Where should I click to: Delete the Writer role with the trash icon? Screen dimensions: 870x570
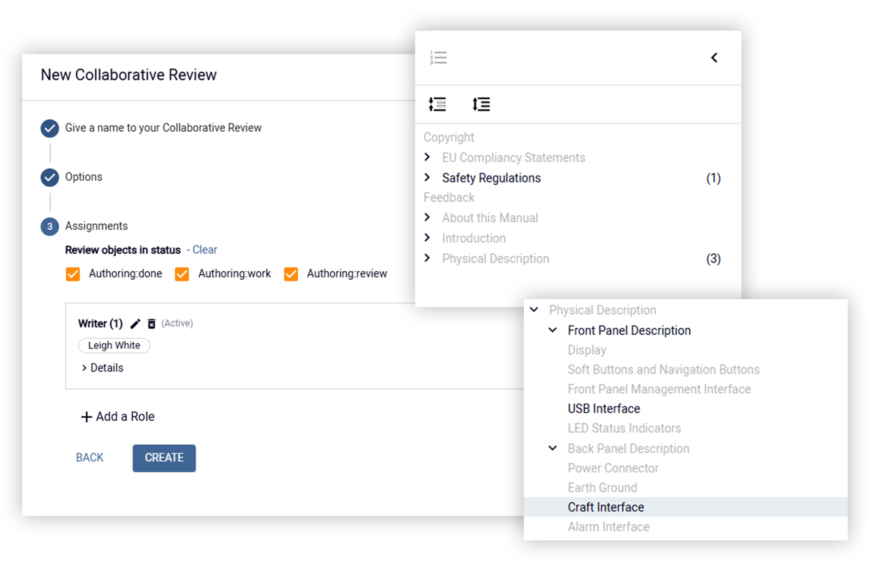point(151,324)
